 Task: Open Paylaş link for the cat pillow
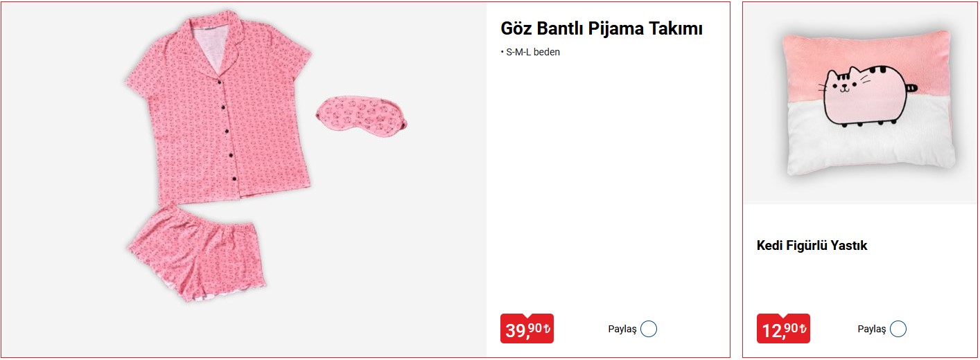click(871, 329)
